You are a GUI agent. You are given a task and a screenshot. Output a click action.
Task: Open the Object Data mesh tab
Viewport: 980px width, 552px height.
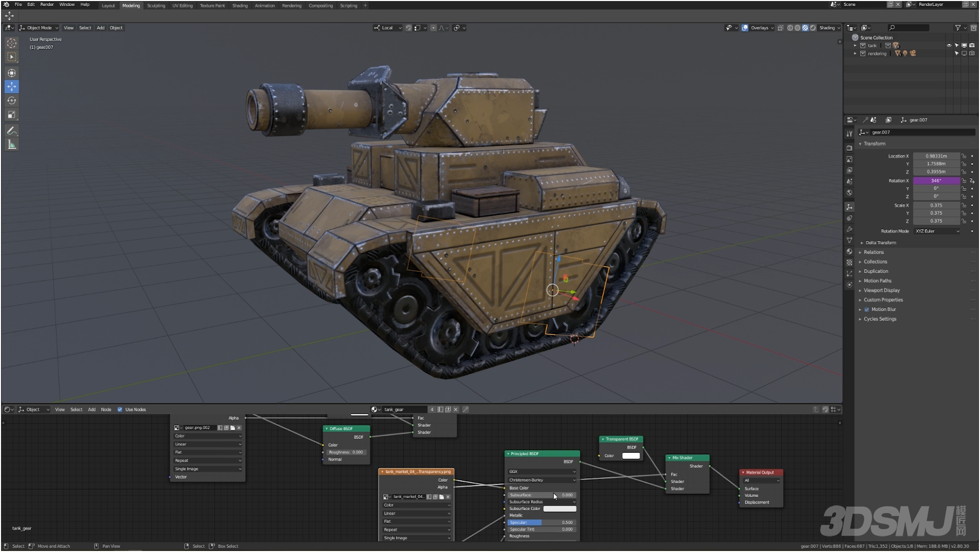coord(849,240)
